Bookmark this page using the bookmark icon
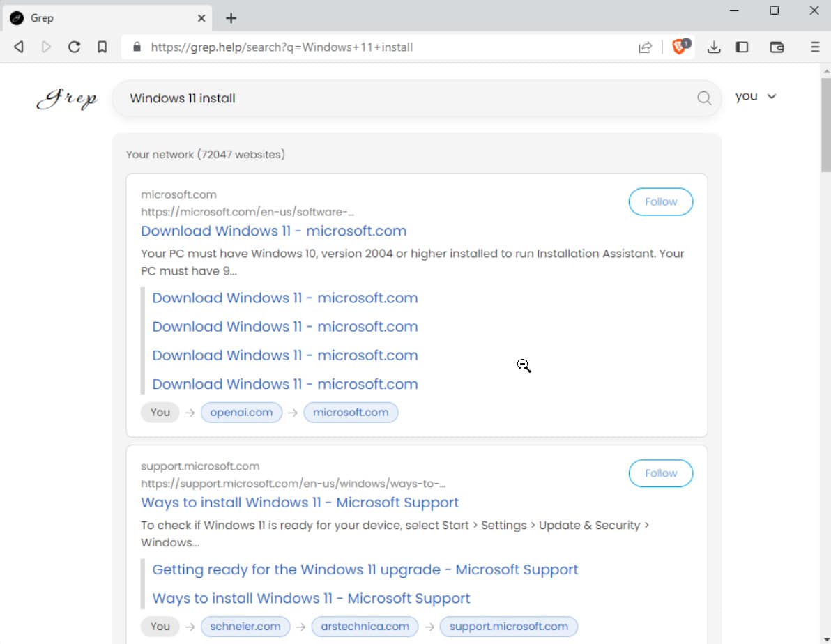831x644 pixels. 102,47
